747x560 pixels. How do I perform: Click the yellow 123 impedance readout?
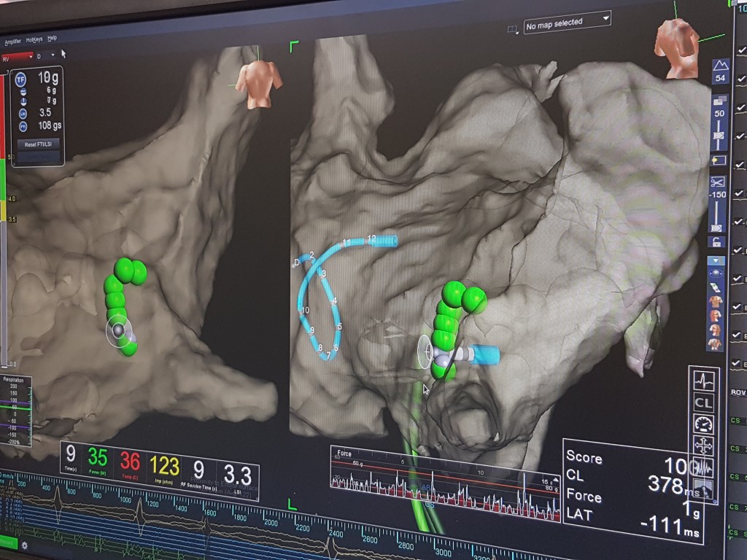click(x=165, y=467)
